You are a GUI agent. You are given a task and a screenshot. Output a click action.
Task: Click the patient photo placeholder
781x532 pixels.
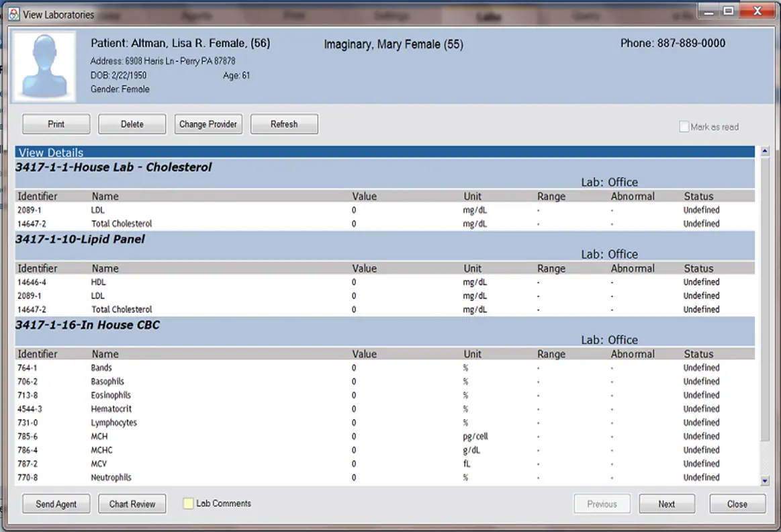point(43,65)
